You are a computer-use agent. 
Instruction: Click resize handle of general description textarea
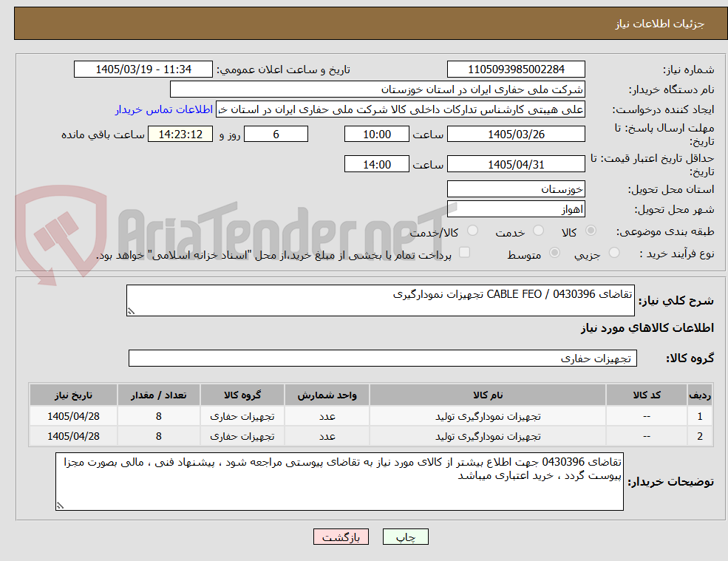[x=131, y=312]
